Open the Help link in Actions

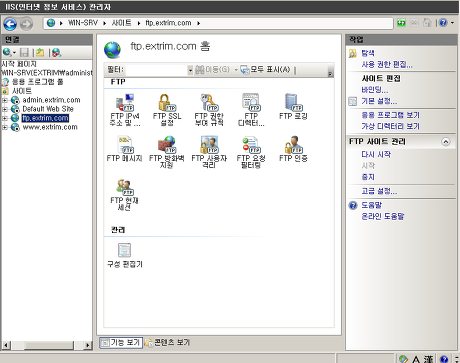[371, 205]
